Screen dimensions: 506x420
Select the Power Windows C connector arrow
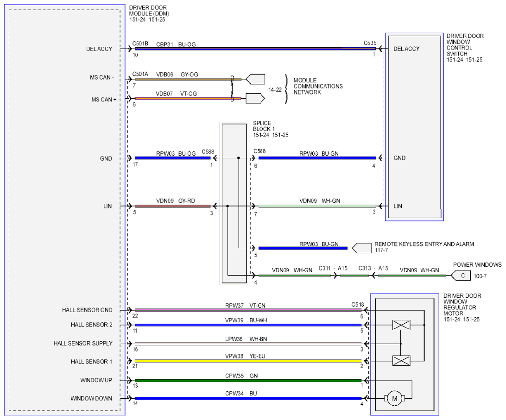[x=461, y=276]
